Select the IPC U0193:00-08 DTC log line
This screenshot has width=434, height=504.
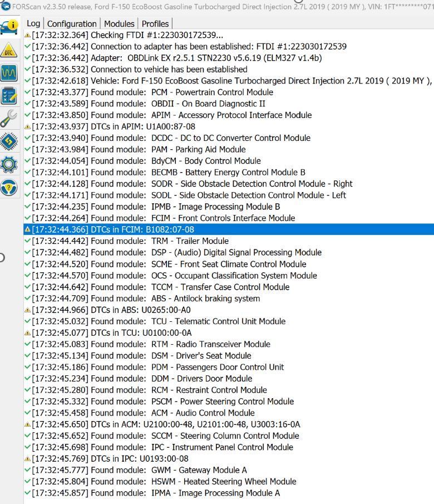110,459
